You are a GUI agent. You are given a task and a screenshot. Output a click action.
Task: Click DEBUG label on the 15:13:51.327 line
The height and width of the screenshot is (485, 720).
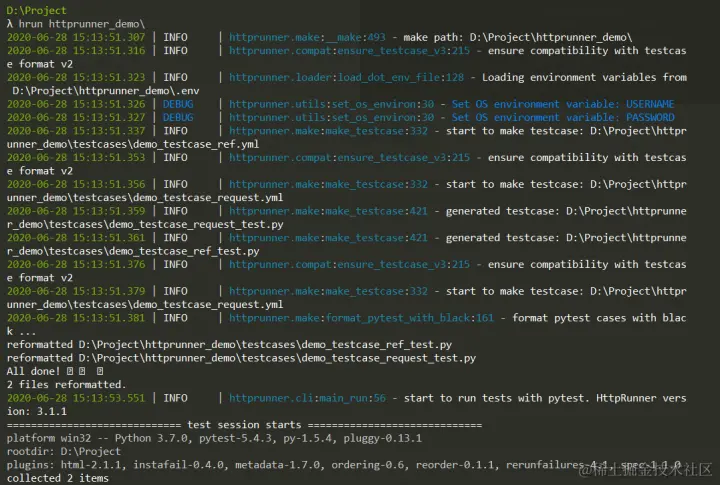click(x=178, y=117)
